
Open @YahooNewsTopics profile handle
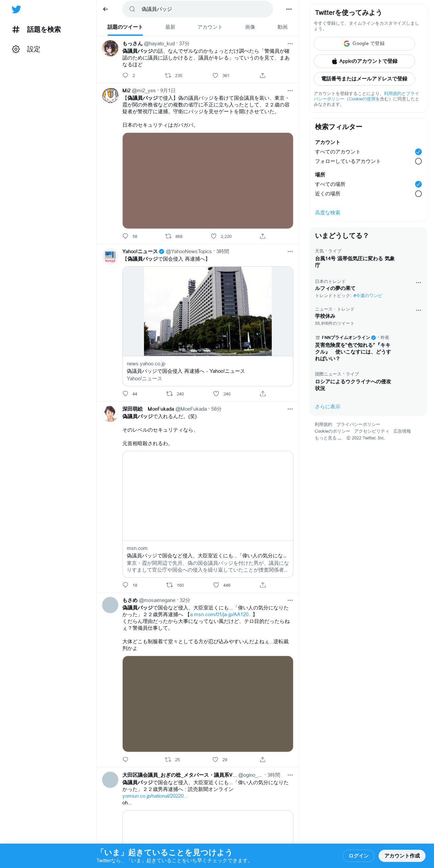point(189,251)
